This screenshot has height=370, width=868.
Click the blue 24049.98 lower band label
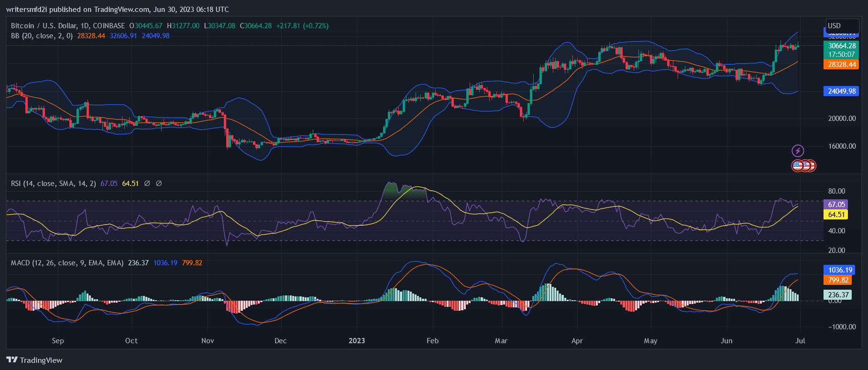[x=841, y=91]
